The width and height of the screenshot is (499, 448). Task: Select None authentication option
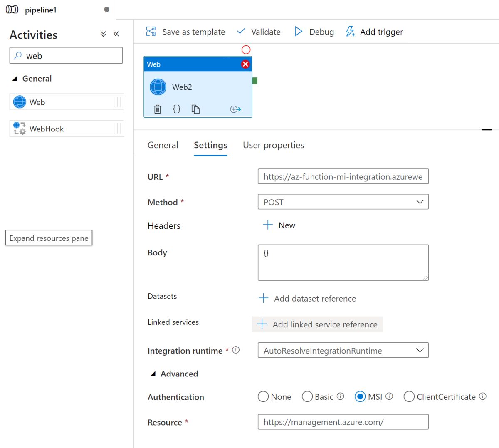pos(263,397)
